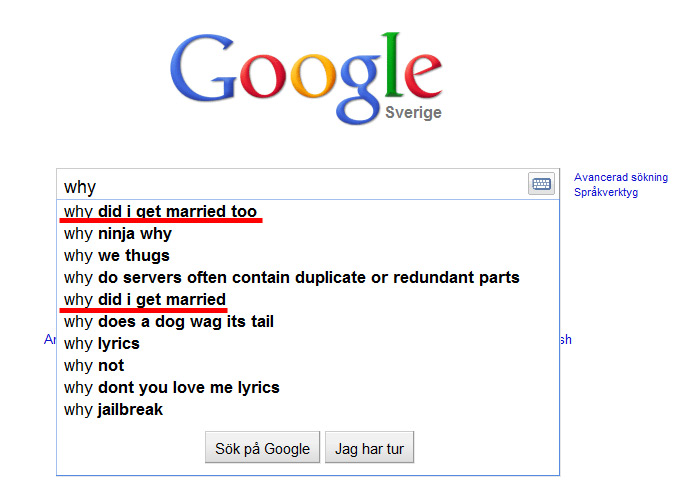
Task: Choose "why does a dog wag its tail"
Action: pos(169,322)
